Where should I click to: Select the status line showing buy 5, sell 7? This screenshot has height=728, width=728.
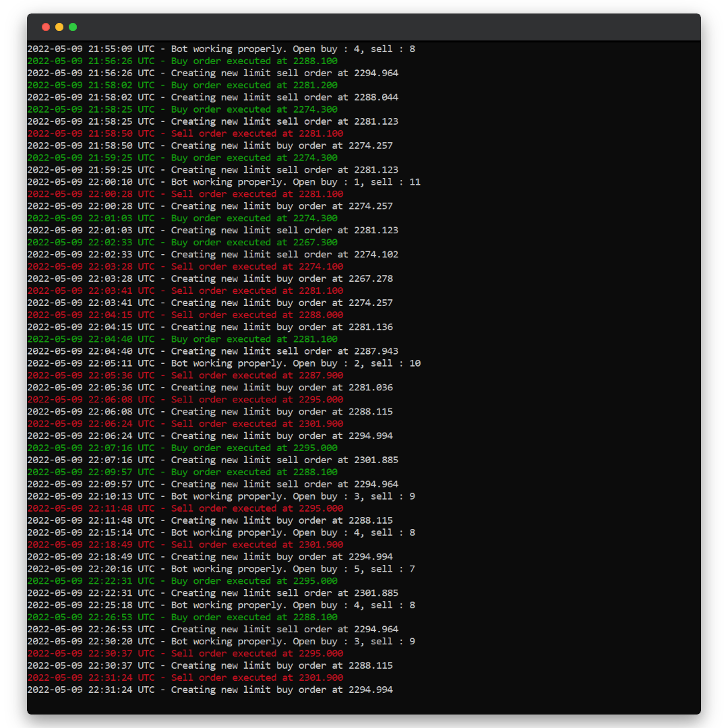(x=220, y=569)
